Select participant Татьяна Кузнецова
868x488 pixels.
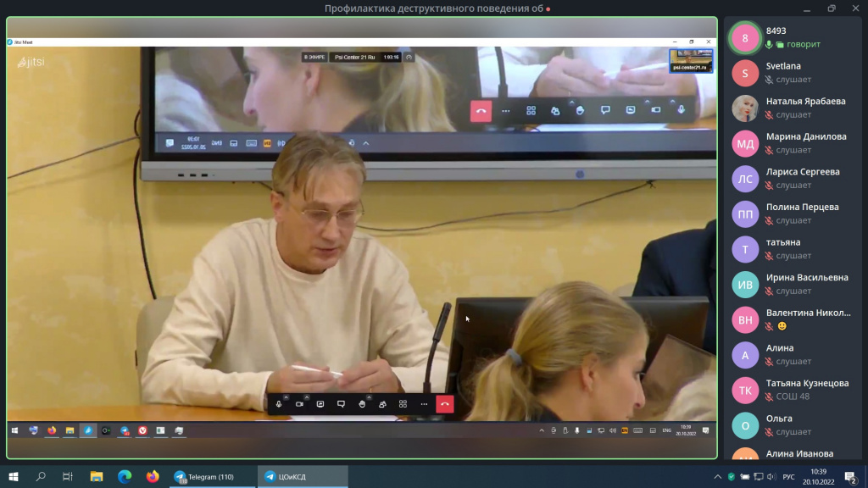[x=793, y=390]
